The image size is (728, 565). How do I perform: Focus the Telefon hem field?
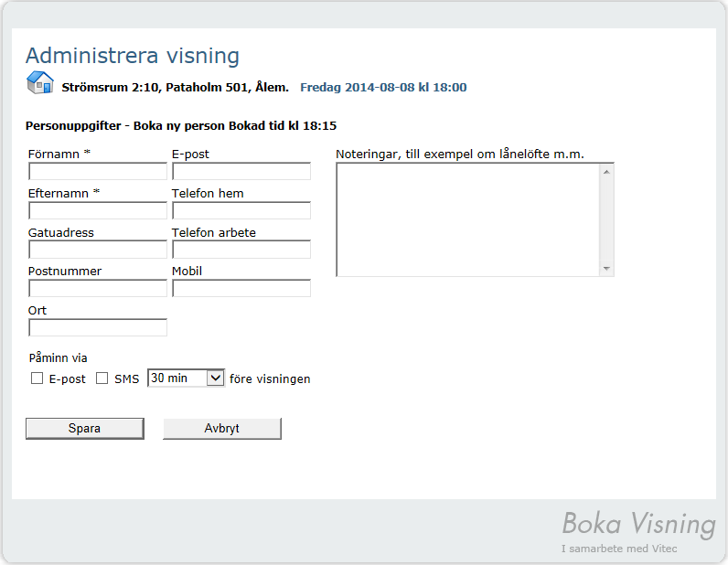[241, 210]
